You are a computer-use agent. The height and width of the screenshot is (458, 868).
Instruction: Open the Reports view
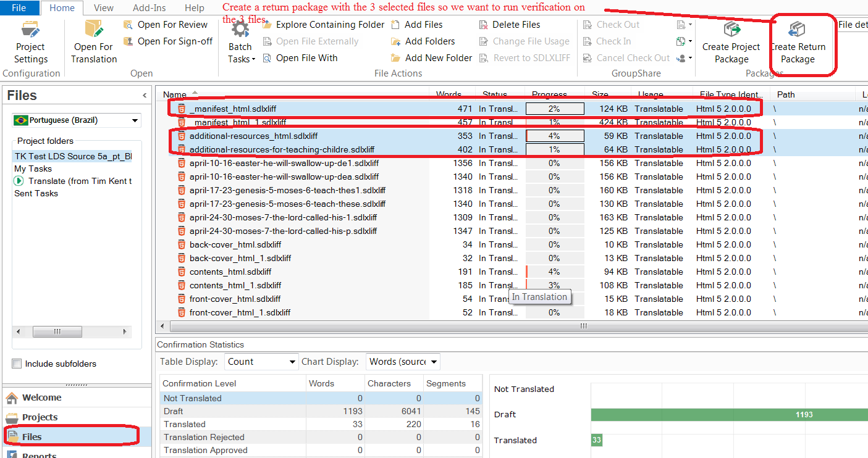coord(40,454)
